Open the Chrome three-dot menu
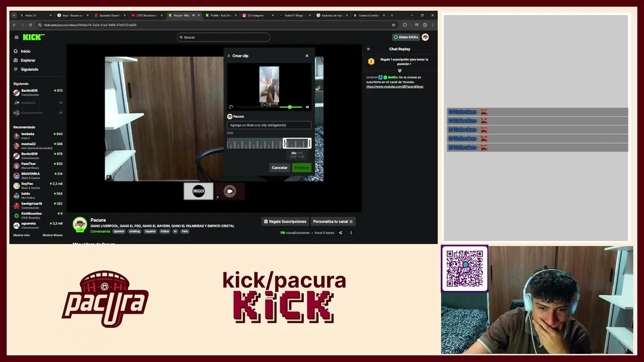 coord(433,25)
